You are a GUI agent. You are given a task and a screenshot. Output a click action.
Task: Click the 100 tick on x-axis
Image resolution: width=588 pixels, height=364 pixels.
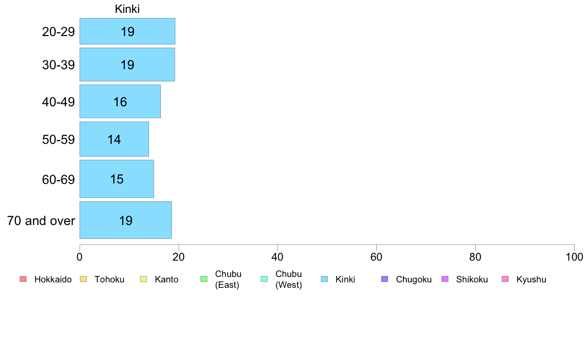pyautogui.click(x=574, y=257)
